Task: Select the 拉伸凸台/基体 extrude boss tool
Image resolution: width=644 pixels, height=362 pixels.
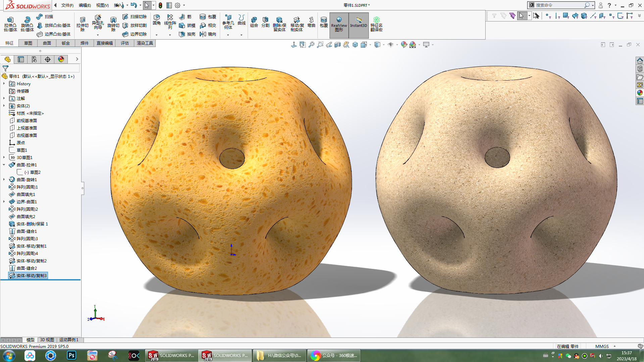Action: 10,24
